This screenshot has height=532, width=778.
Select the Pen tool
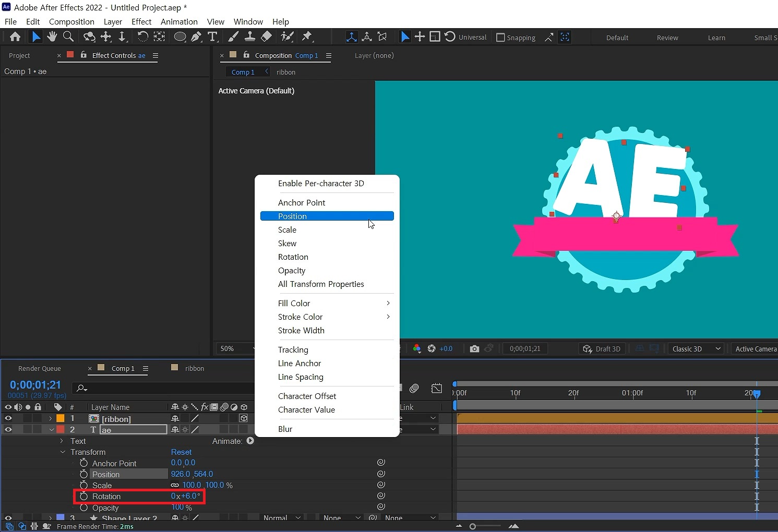196,37
